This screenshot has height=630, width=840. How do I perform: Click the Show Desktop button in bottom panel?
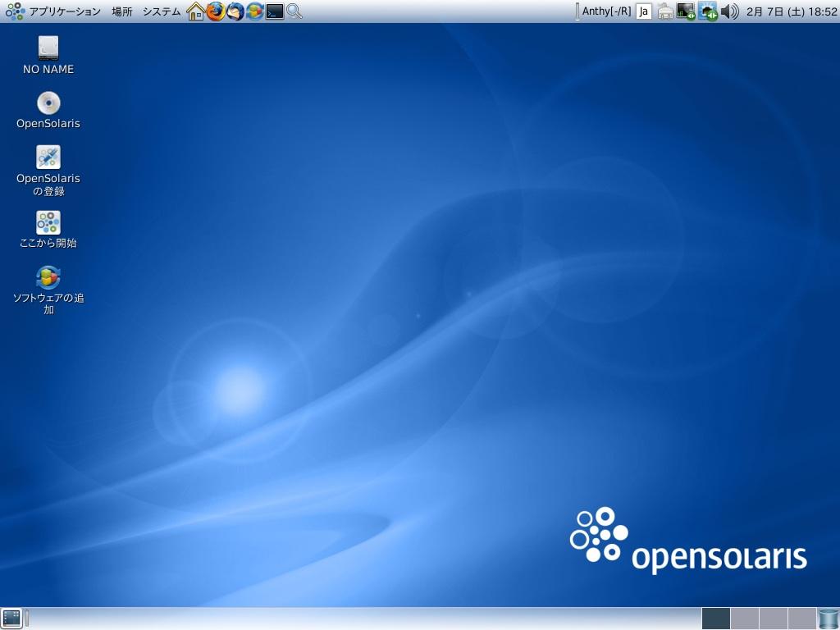(x=11, y=619)
